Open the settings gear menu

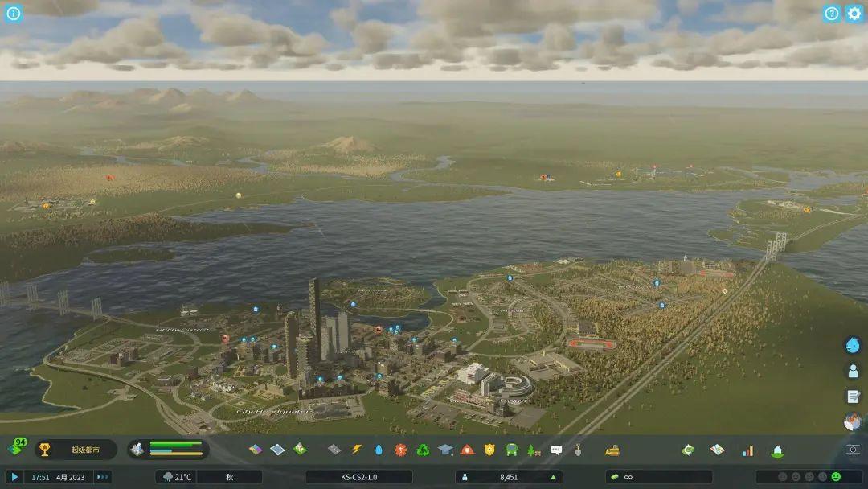point(854,14)
